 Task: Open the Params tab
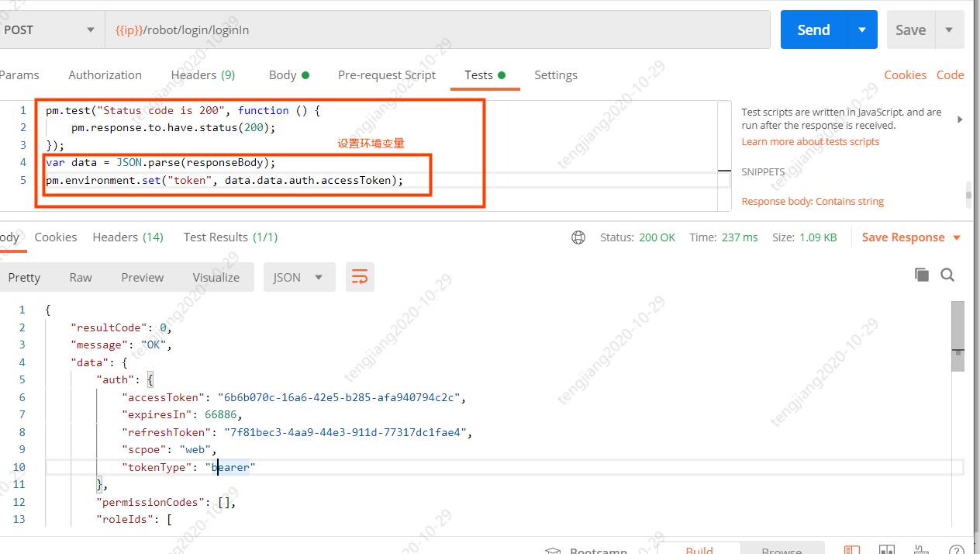pyautogui.click(x=19, y=75)
